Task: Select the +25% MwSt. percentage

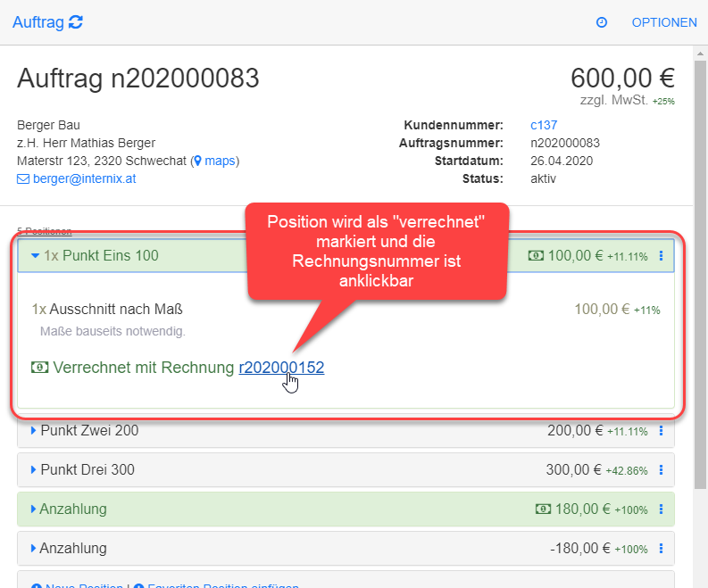Action: [x=663, y=102]
